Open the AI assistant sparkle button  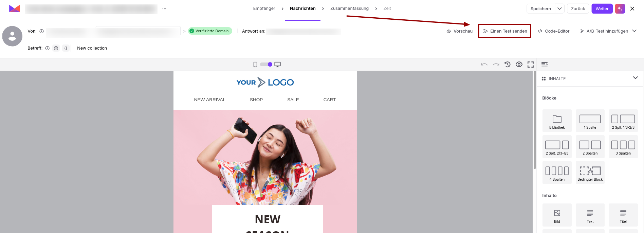[620, 8]
